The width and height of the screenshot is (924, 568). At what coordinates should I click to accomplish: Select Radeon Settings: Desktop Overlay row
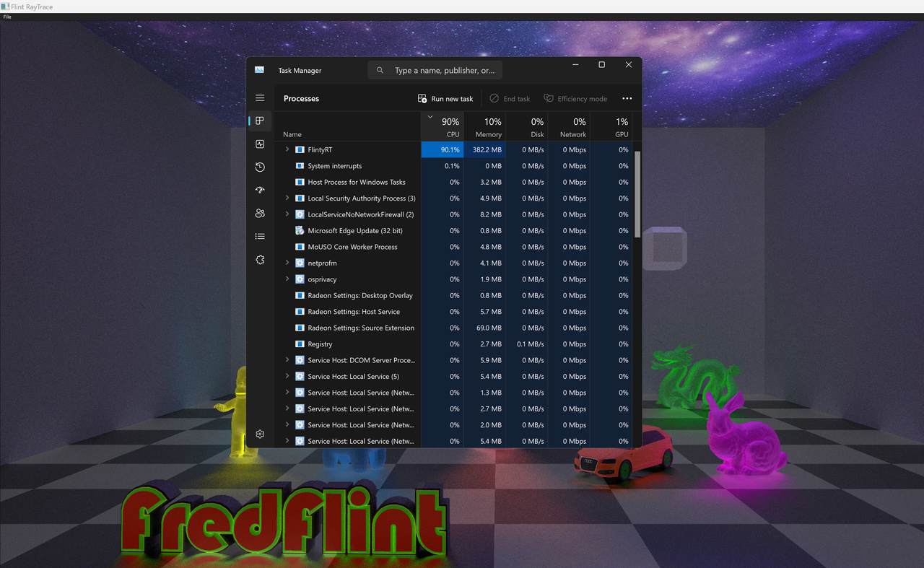455,295
